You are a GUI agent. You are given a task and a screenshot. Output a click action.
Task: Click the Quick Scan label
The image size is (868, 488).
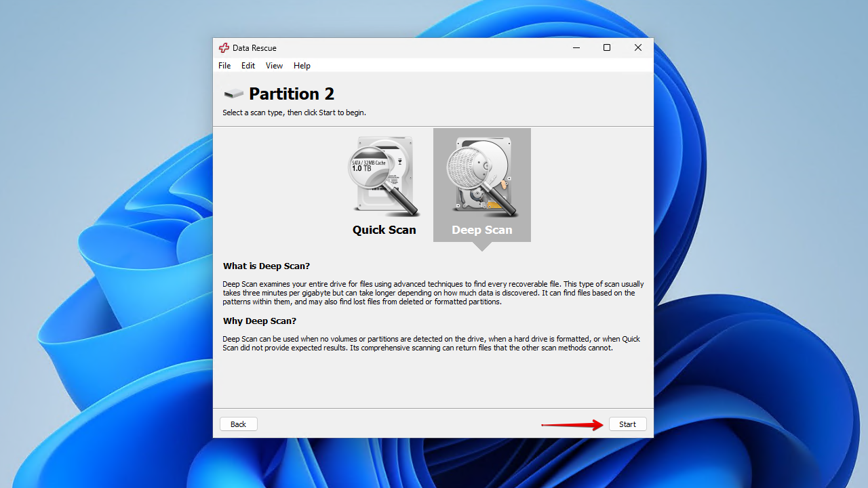(384, 230)
